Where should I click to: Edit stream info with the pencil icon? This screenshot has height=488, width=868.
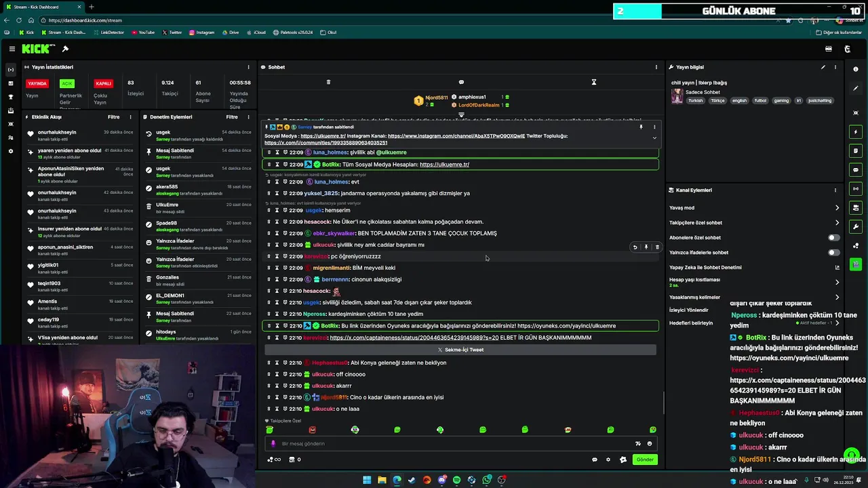click(823, 67)
